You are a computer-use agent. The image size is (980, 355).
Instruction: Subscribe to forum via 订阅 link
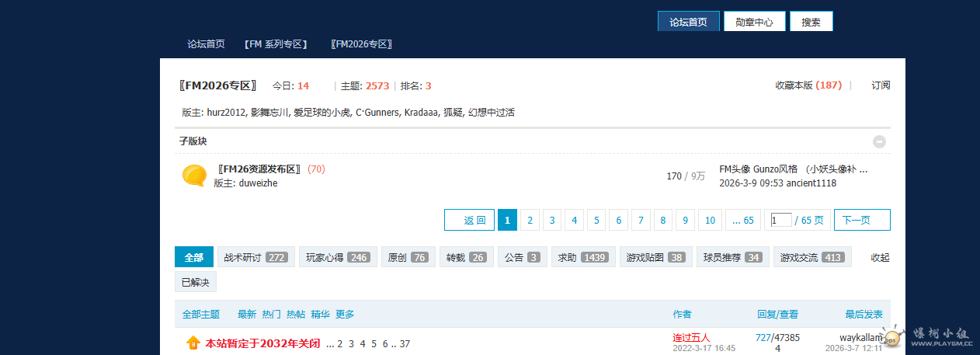tap(881, 85)
